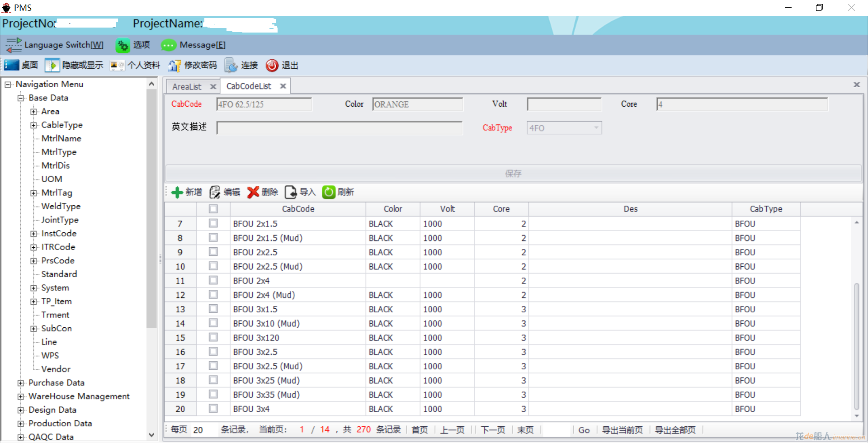The width and height of the screenshot is (868, 443).
Task: Close the AreaList tab with its X
Action: [x=213, y=86]
